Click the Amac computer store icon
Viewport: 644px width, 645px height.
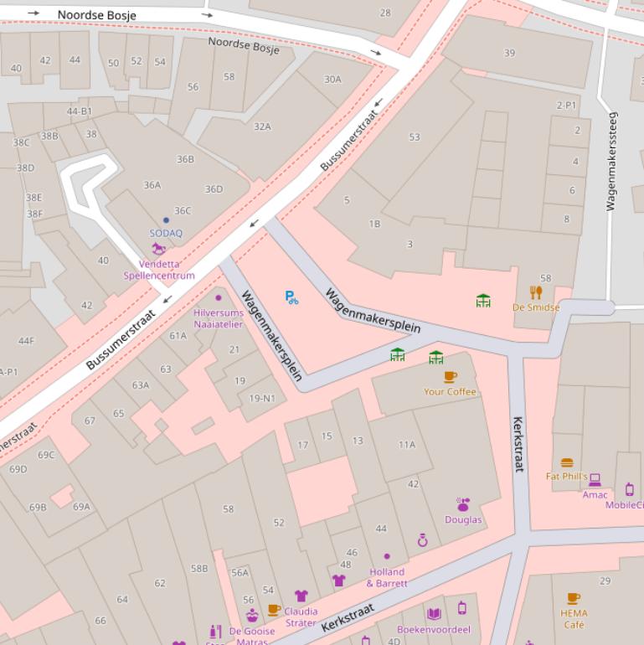[595, 480]
